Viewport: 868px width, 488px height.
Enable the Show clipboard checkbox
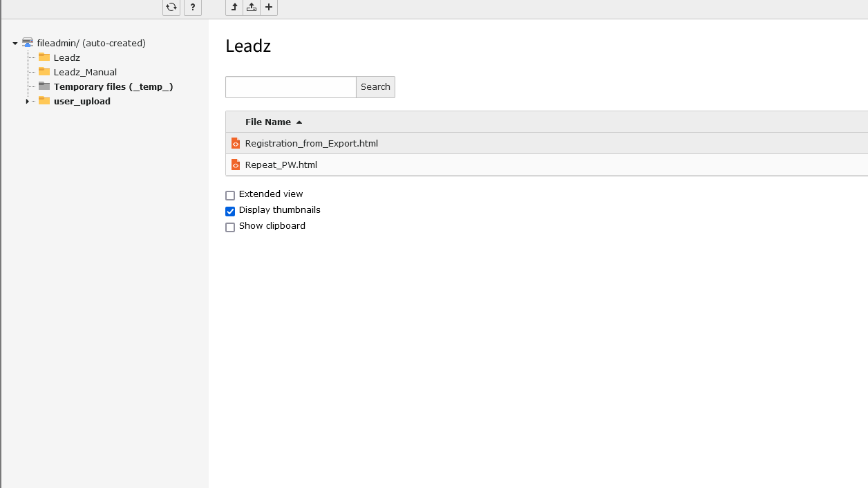click(x=230, y=227)
